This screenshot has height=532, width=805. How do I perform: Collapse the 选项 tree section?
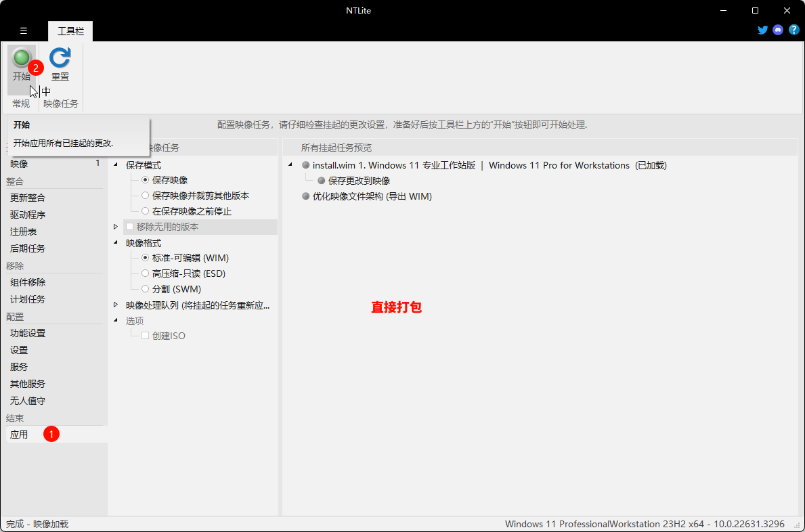pyautogui.click(x=116, y=320)
